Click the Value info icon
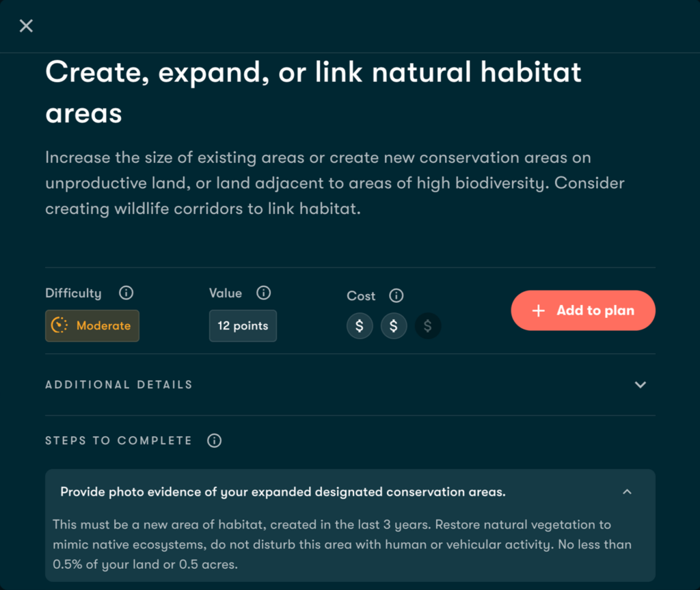Image resolution: width=700 pixels, height=590 pixels. pos(263,293)
